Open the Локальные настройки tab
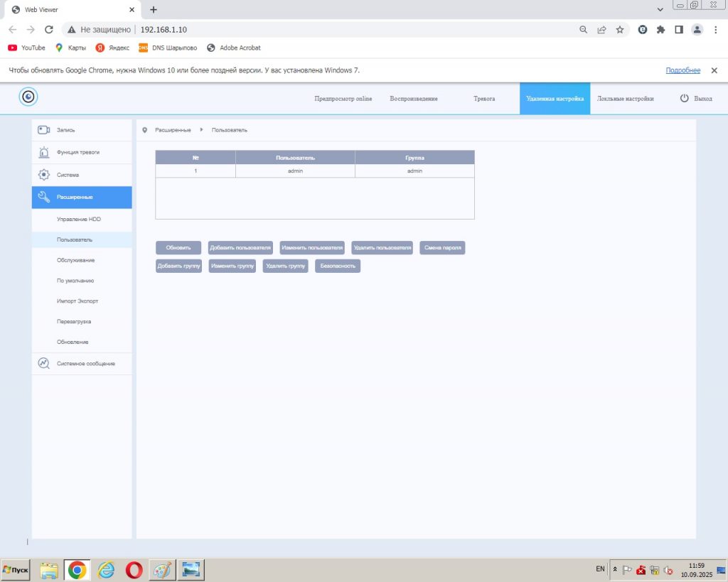Screen dimensions: 728x582 pos(625,99)
